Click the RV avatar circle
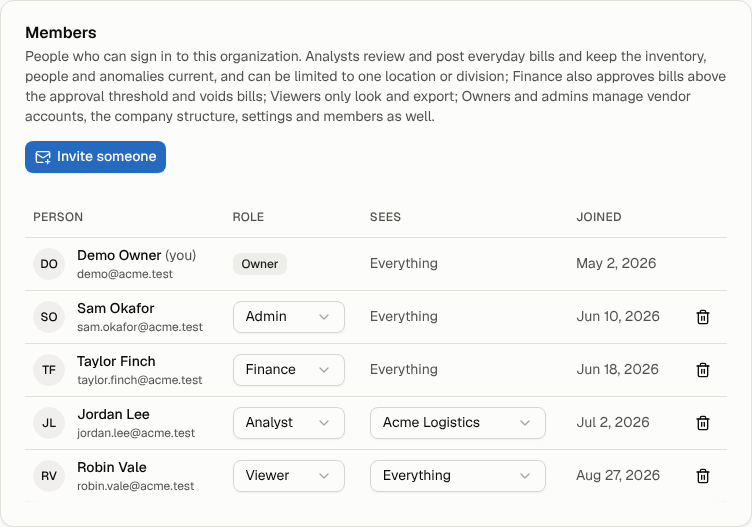Image resolution: width=752 pixels, height=527 pixels. [x=49, y=476]
